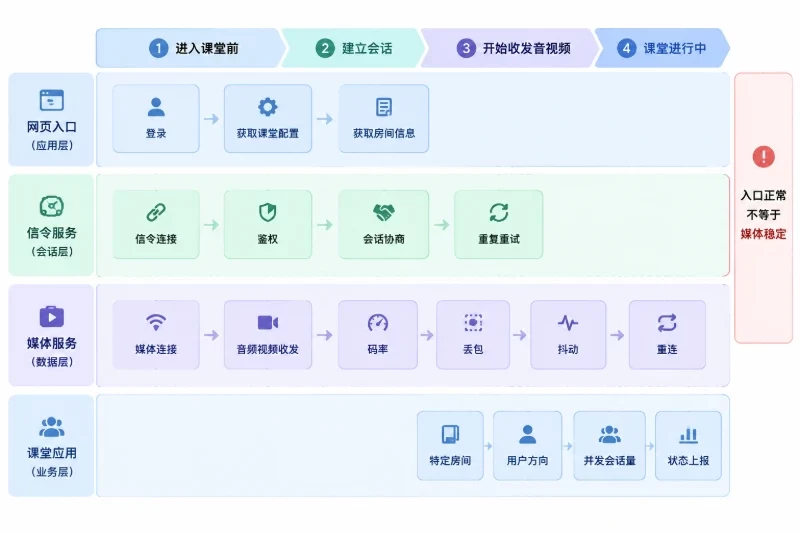Click the 媒体连接 label
Viewport: 800px width, 533px height.
156,349
